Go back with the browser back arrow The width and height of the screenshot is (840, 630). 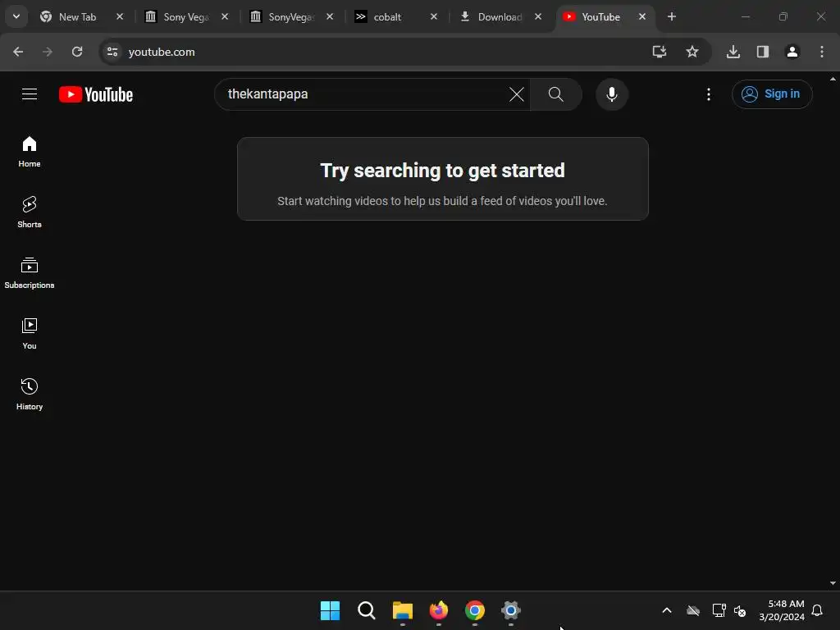(x=18, y=52)
